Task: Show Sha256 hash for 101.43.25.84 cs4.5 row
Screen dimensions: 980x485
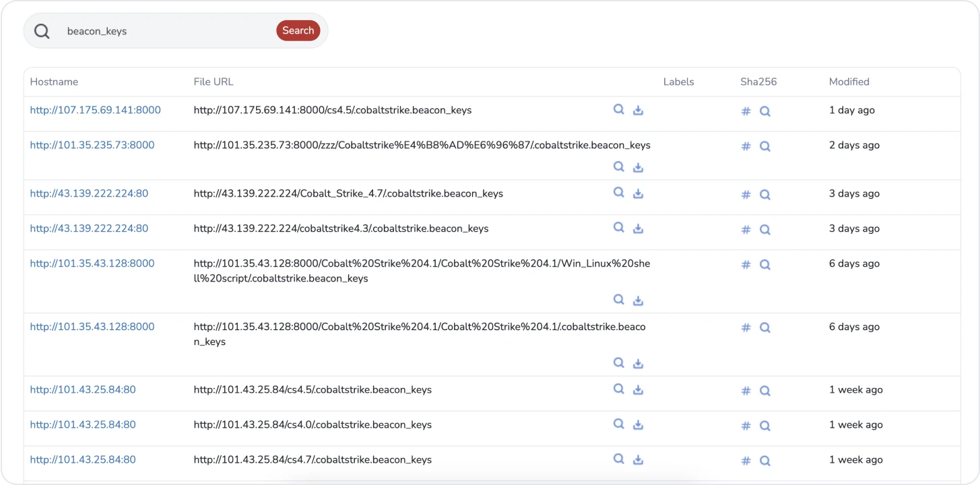Action: (746, 391)
